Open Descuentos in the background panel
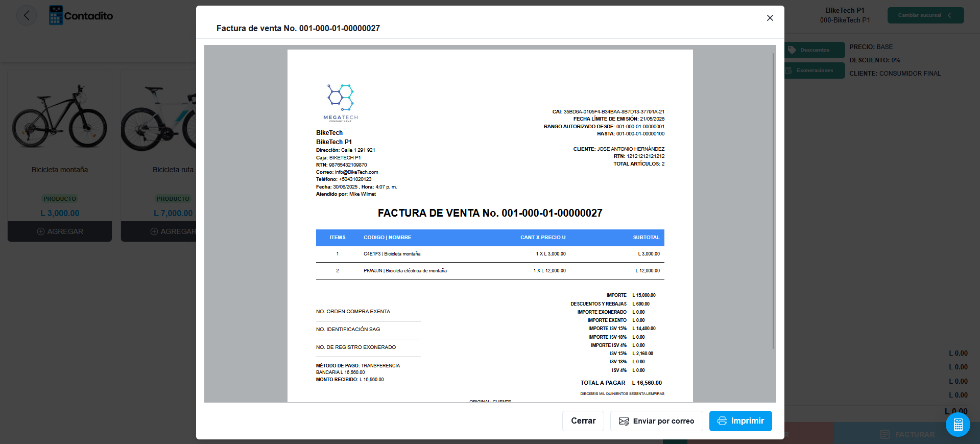980x444 pixels. pyautogui.click(x=815, y=50)
